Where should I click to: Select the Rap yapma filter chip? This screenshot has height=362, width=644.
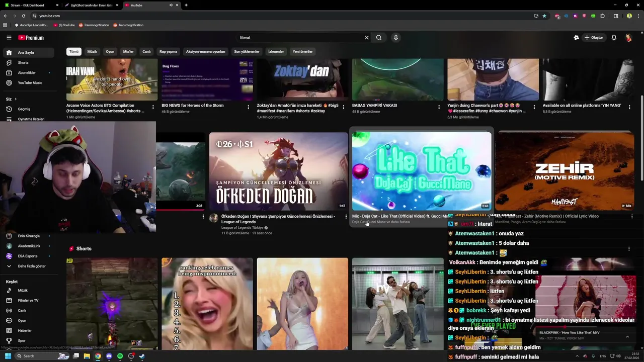168,52
